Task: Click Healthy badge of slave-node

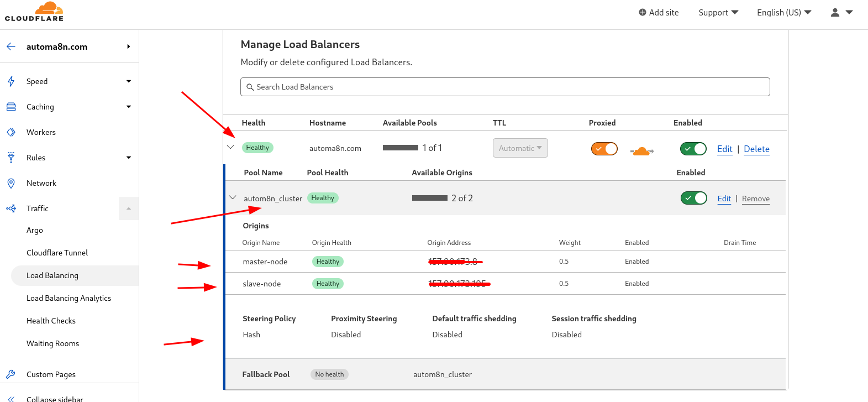Action: pyautogui.click(x=328, y=284)
